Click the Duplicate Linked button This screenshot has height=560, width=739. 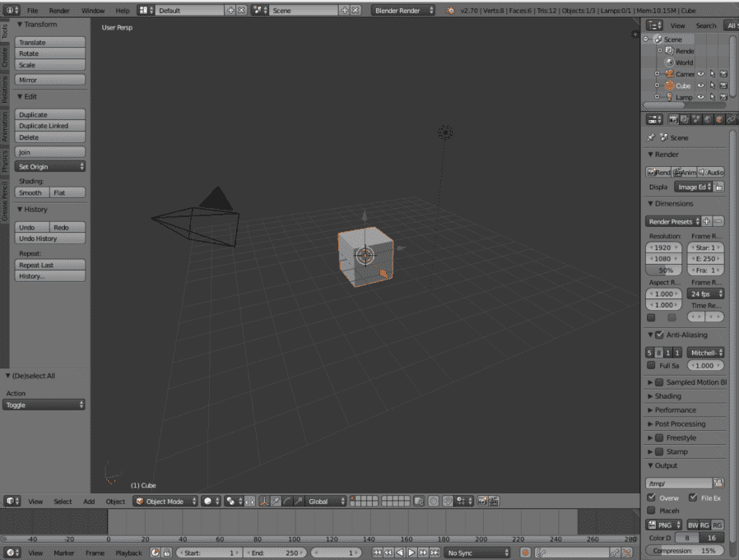[x=50, y=126]
